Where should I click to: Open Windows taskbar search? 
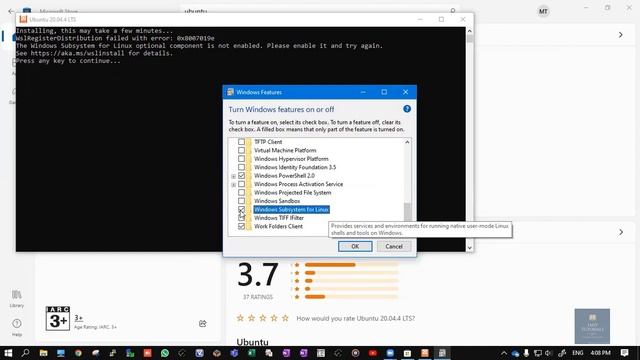tap(25, 353)
